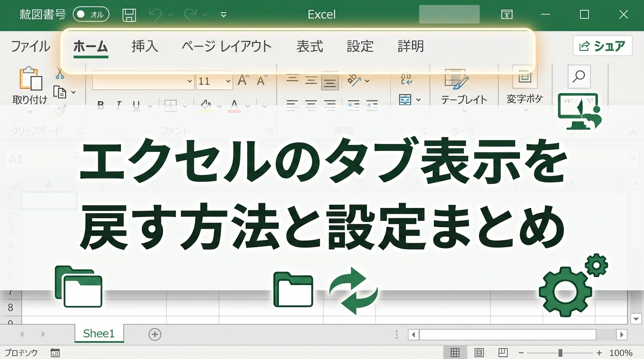Click the Paste clipboard icon
The height and width of the screenshot is (359, 644).
(x=30, y=79)
